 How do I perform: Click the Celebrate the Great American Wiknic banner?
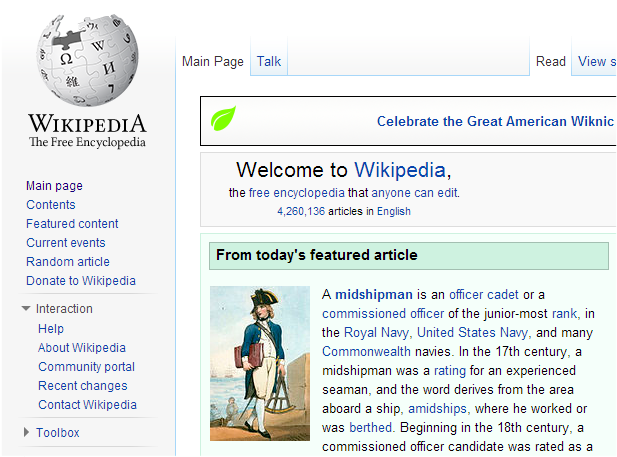495,121
